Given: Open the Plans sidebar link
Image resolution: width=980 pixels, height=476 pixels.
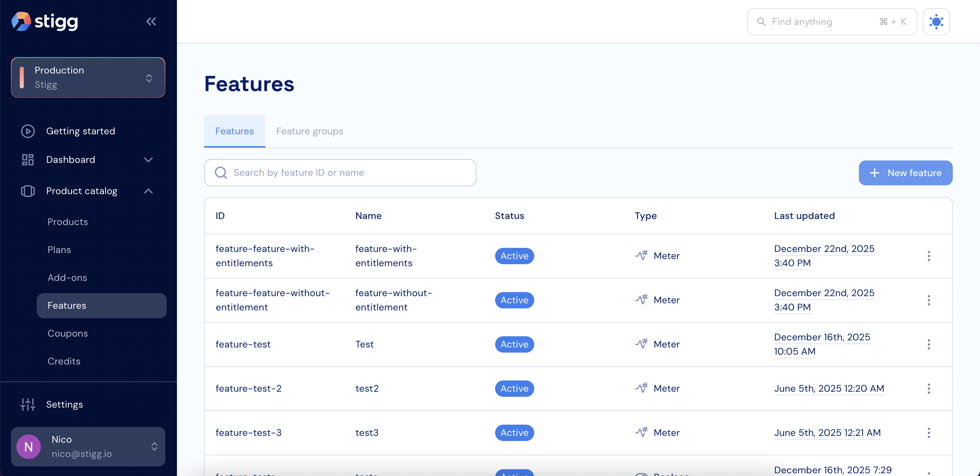Looking at the screenshot, I should coord(59,250).
